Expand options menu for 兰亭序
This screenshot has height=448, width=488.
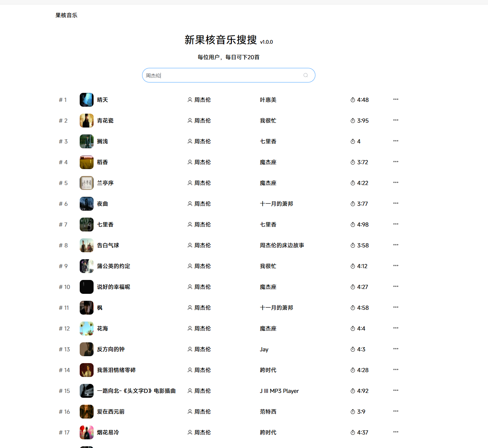(395, 183)
